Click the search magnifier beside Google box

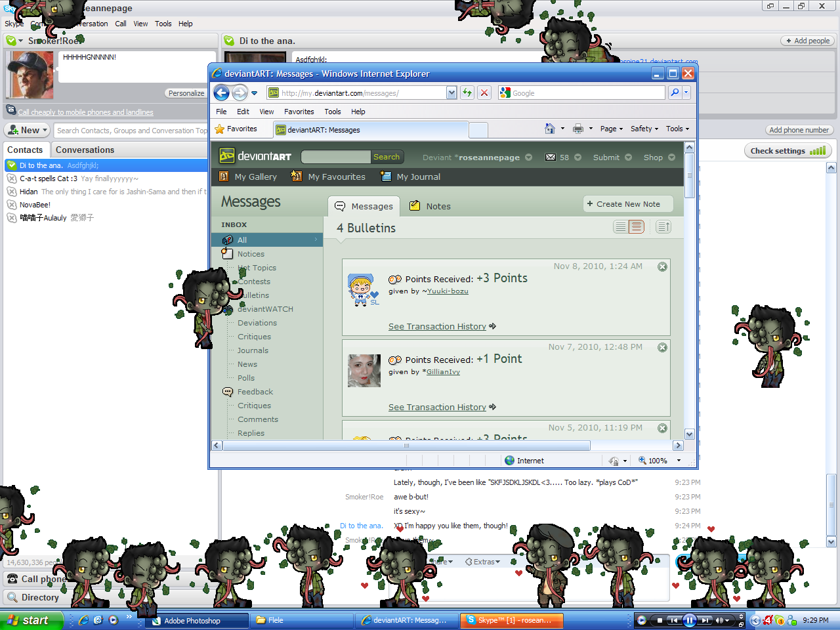(675, 93)
